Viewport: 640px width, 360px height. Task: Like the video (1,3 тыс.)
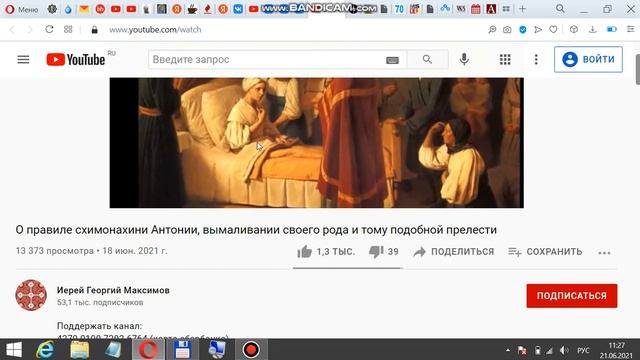[x=326, y=251]
